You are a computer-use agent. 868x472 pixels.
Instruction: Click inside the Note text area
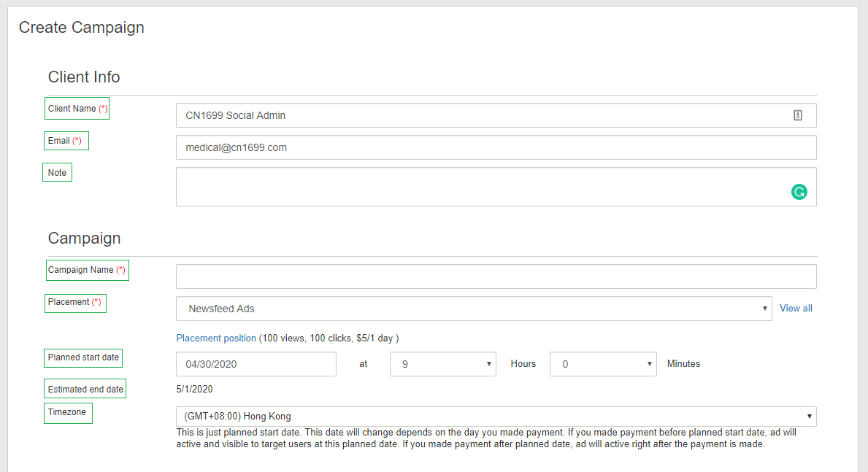tap(482, 187)
